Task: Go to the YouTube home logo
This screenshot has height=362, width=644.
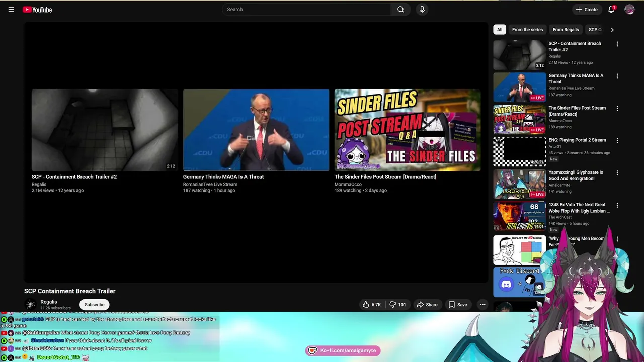Action: 37,9
